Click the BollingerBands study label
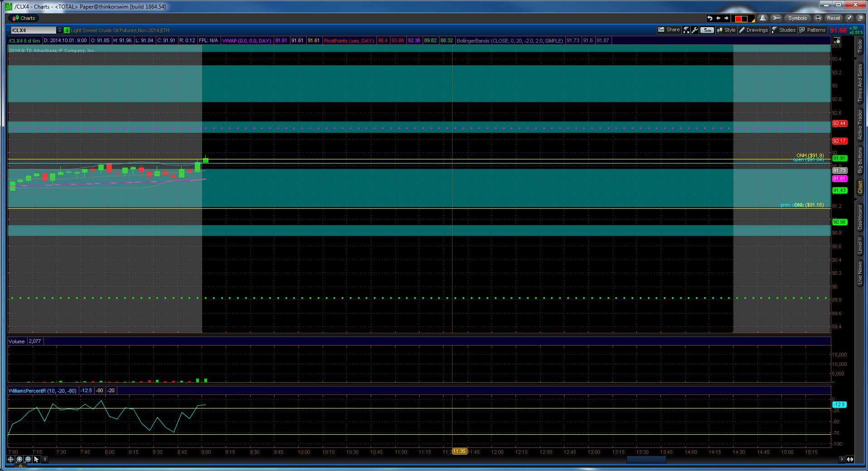The width and height of the screenshot is (868, 471). [x=510, y=41]
